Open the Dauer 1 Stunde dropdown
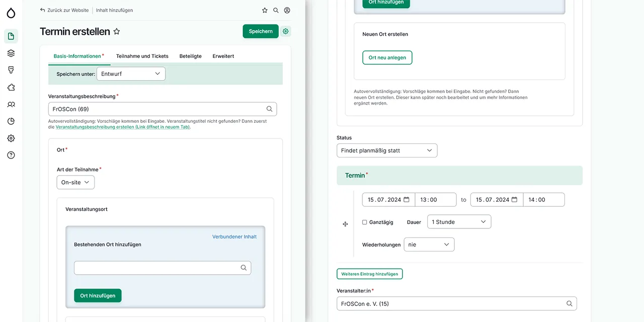 (x=459, y=222)
